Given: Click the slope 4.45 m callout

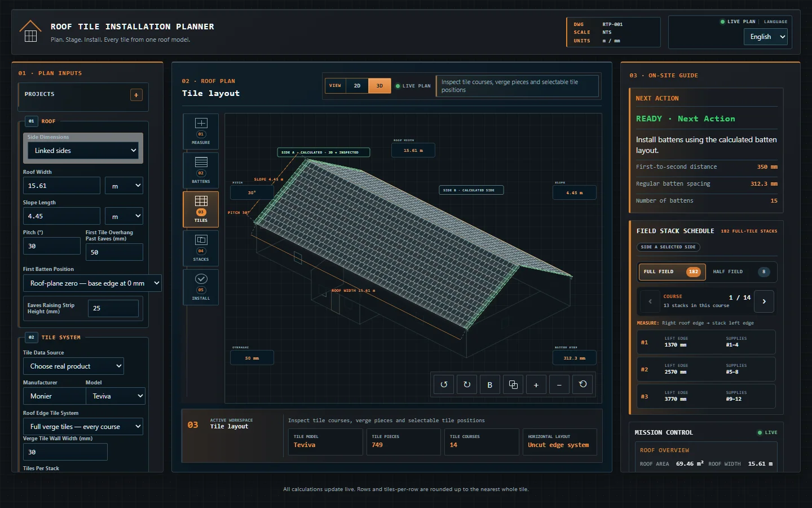Looking at the screenshot, I should click(575, 192).
